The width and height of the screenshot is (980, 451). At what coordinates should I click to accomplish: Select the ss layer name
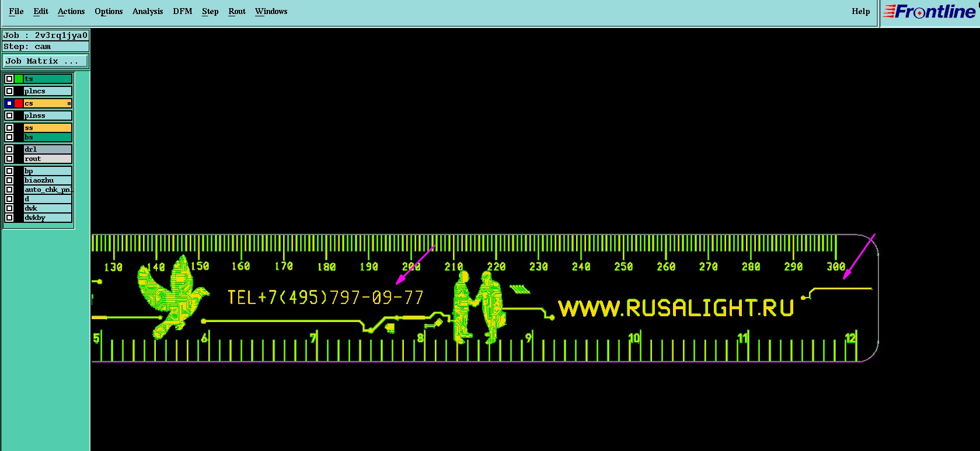pos(48,128)
